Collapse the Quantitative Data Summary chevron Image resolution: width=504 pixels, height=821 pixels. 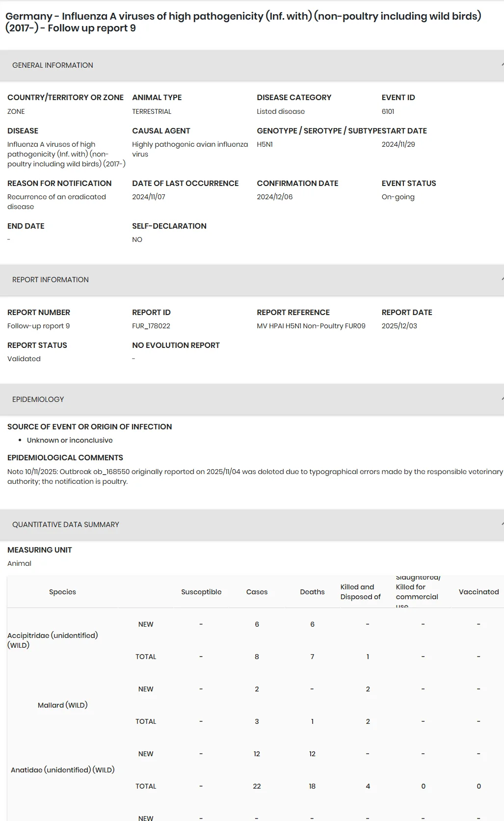click(502, 524)
